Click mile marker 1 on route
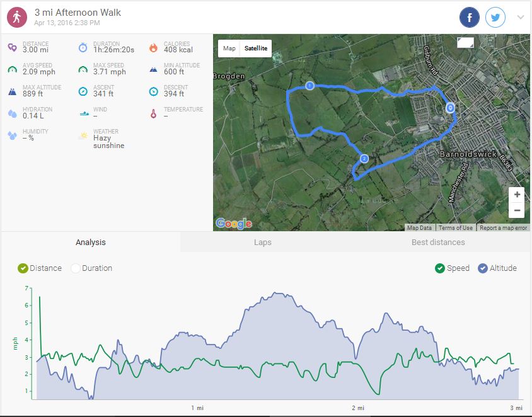Image resolution: width=532 pixels, height=417 pixels. tap(309, 86)
